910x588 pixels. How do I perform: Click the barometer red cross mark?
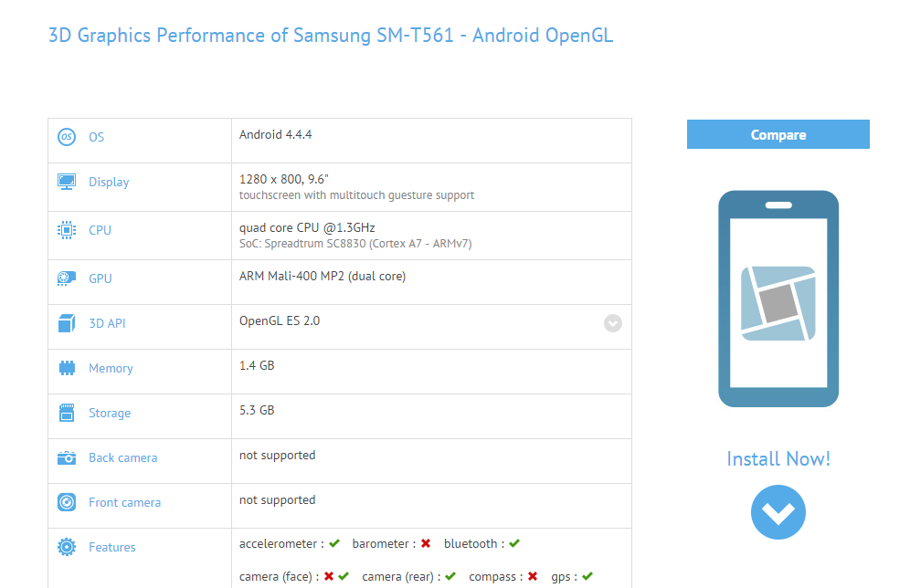(x=426, y=543)
